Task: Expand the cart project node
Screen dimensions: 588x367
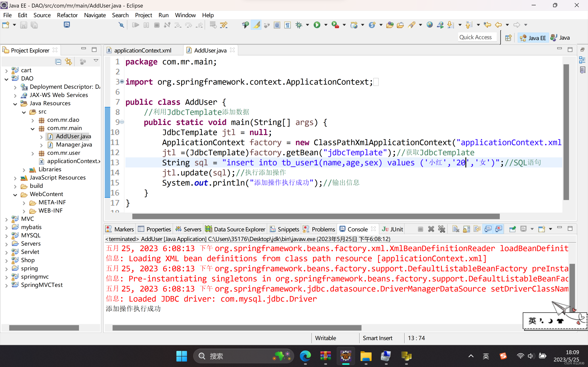Action: tap(7, 71)
